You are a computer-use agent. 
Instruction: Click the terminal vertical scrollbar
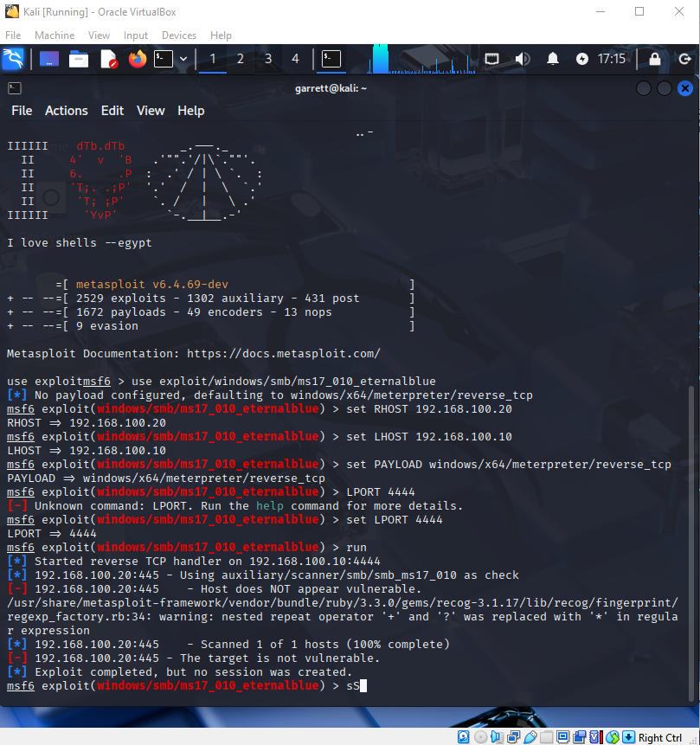point(691,543)
